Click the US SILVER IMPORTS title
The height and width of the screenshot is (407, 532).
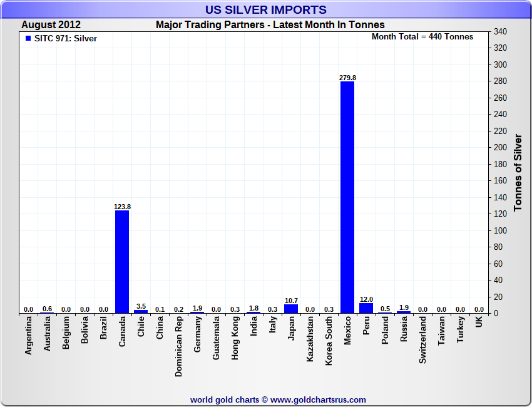266,10
